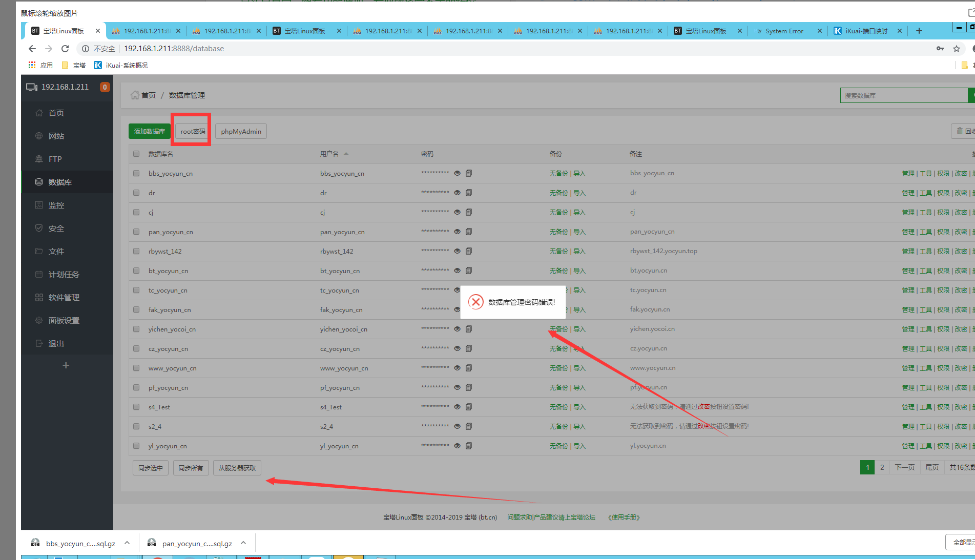The image size is (975, 560).
Task: Check the rbywst_142 row checkbox
Action: click(136, 251)
